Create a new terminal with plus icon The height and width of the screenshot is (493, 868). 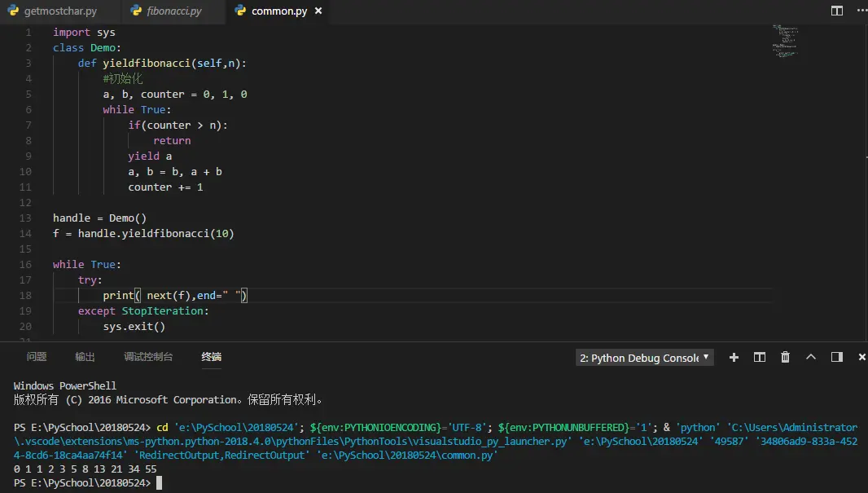click(734, 357)
